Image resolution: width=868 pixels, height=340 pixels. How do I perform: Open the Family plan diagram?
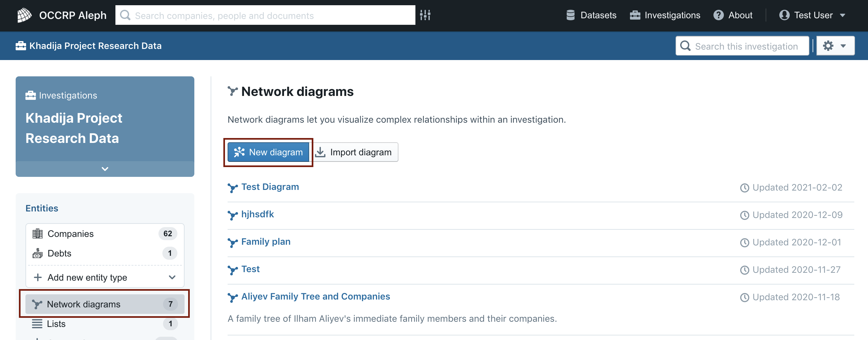266,241
